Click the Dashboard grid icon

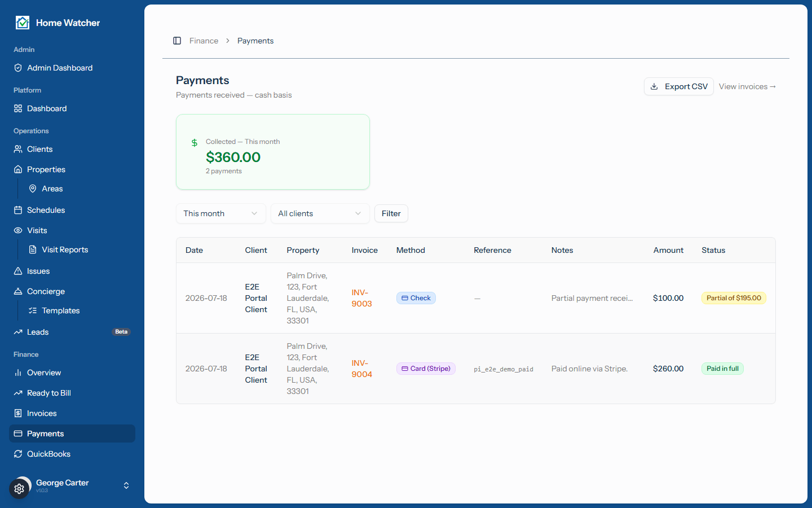18,108
